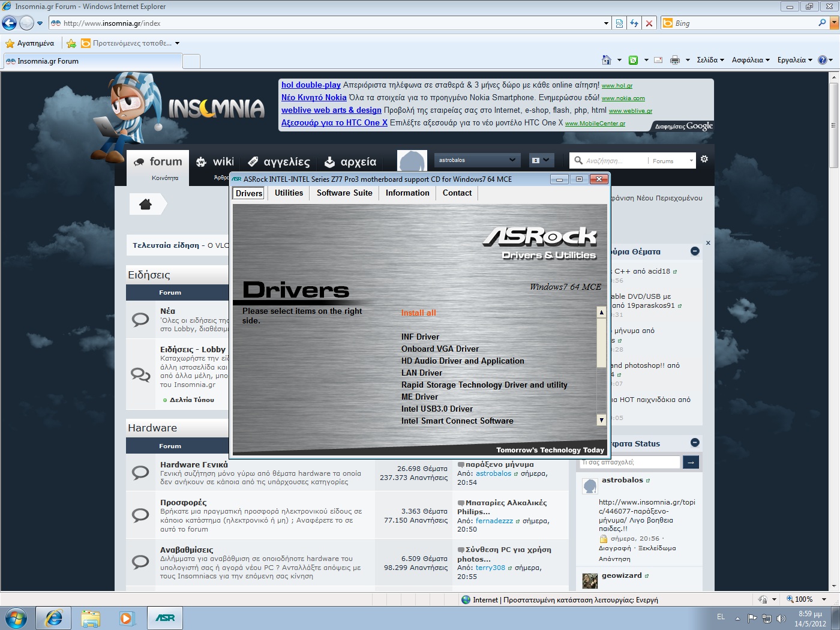Submit status with the blue arrow button

[691, 462]
